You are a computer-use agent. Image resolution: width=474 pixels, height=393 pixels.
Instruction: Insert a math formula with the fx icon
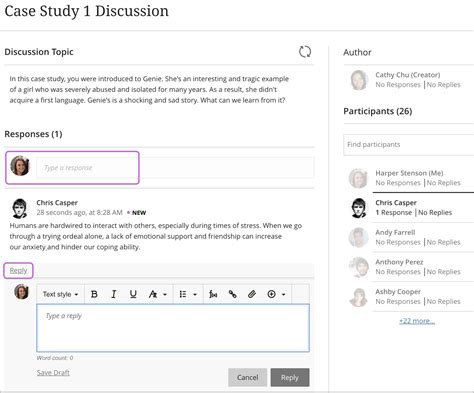pyautogui.click(x=213, y=294)
